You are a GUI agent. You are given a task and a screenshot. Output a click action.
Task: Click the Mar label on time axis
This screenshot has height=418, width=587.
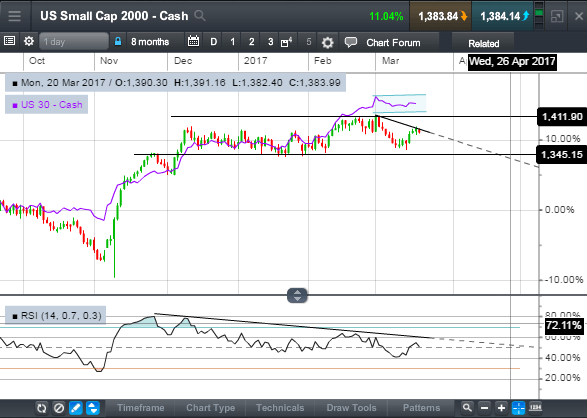tap(390, 61)
